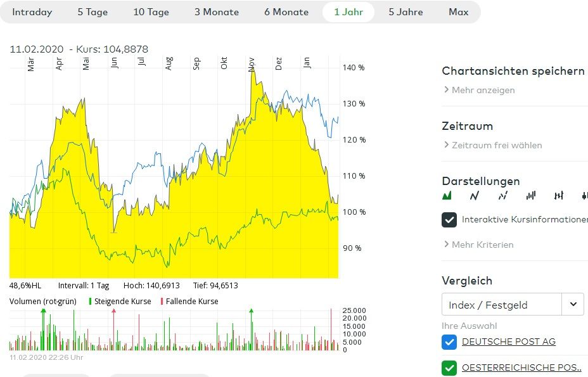This screenshot has width=588, height=377.
Task: Switch to the OHLC chart display icon
Action: [x=559, y=196]
